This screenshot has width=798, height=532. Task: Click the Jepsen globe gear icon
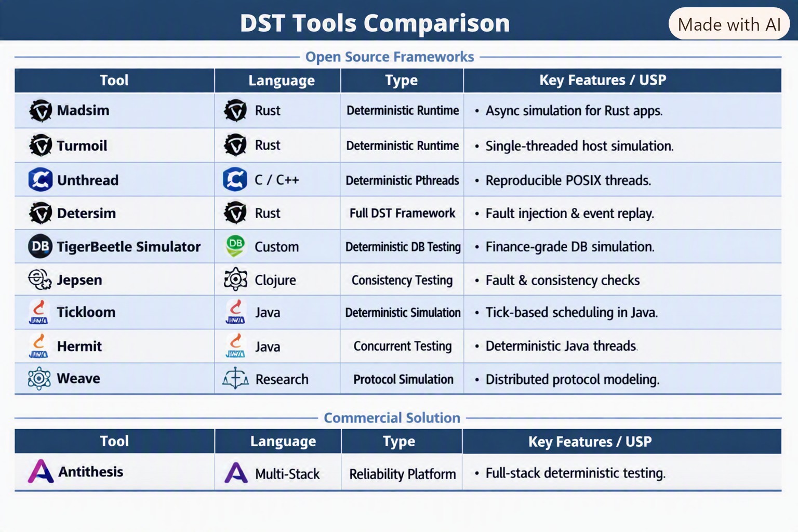(39, 280)
